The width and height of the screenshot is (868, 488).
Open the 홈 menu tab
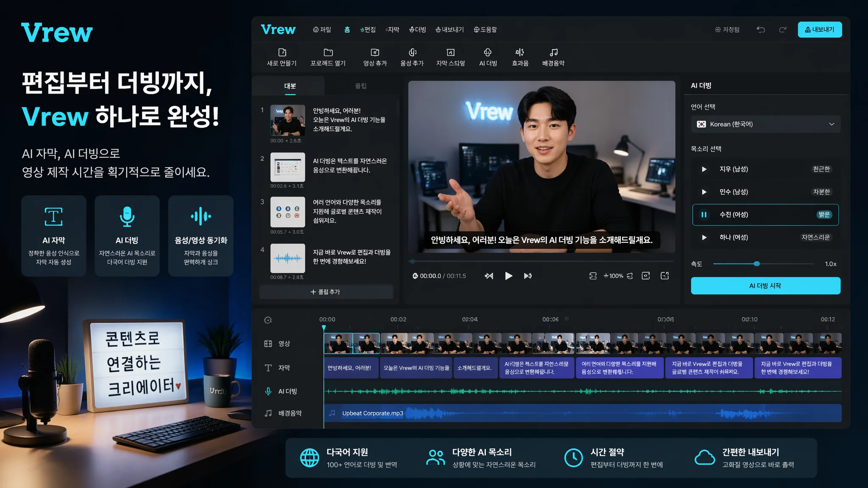pos(347,30)
